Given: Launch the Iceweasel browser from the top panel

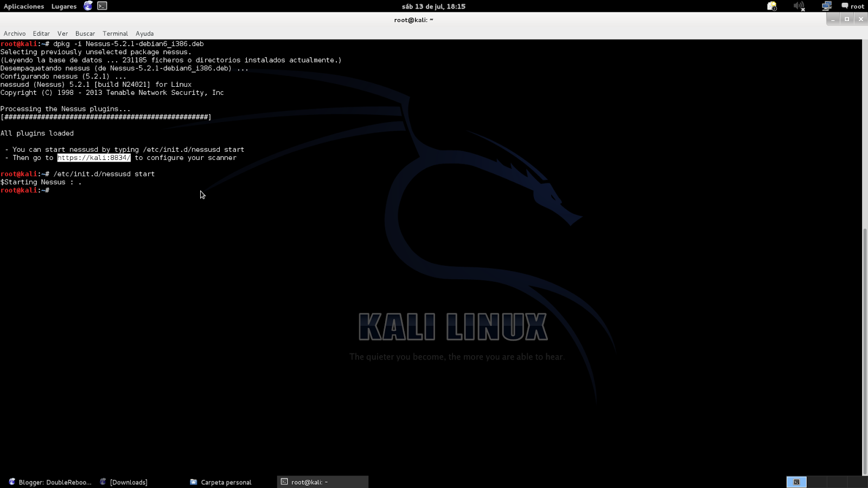Looking at the screenshot, I should point(88,6).
